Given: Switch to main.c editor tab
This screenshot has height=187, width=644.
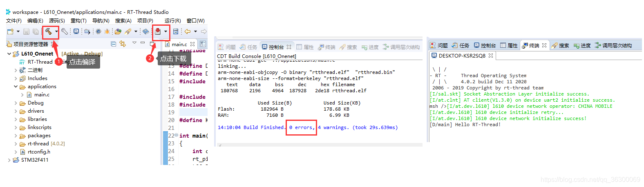Looking at the screenshot, I should tap(179, 44).
